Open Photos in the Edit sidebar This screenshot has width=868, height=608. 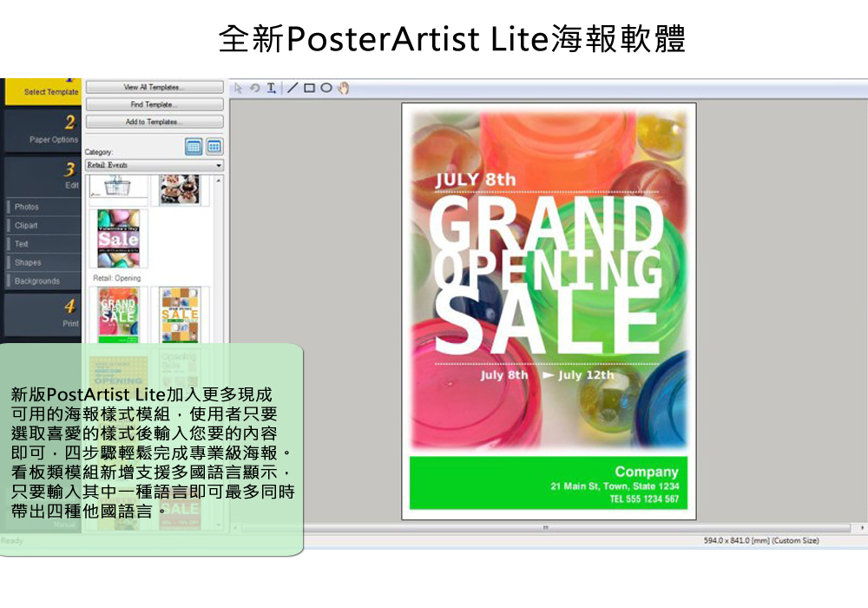pyautogui.click(x=43, y=207)
